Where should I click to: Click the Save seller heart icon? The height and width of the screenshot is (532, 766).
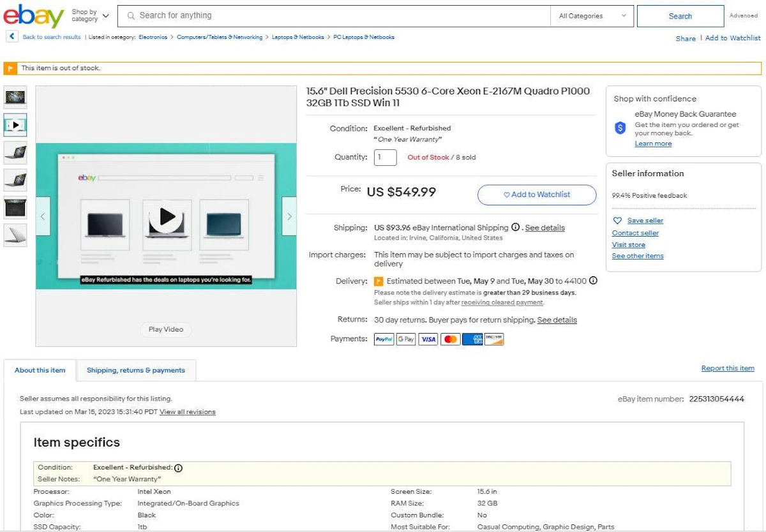[x=617, y=221]
